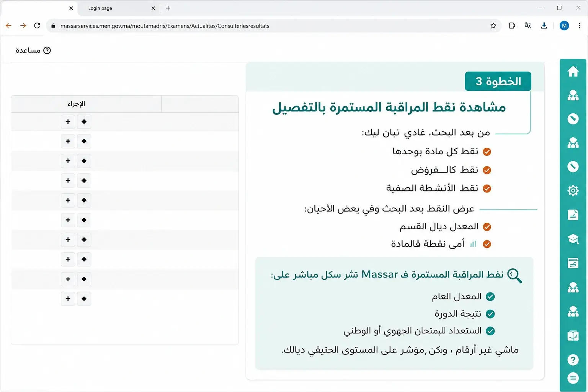Click the question mark help icon in the sidebar
Image resolution: width=588 pixels, height=392 pixels.
pyautogui.click(x=573, y=360)
